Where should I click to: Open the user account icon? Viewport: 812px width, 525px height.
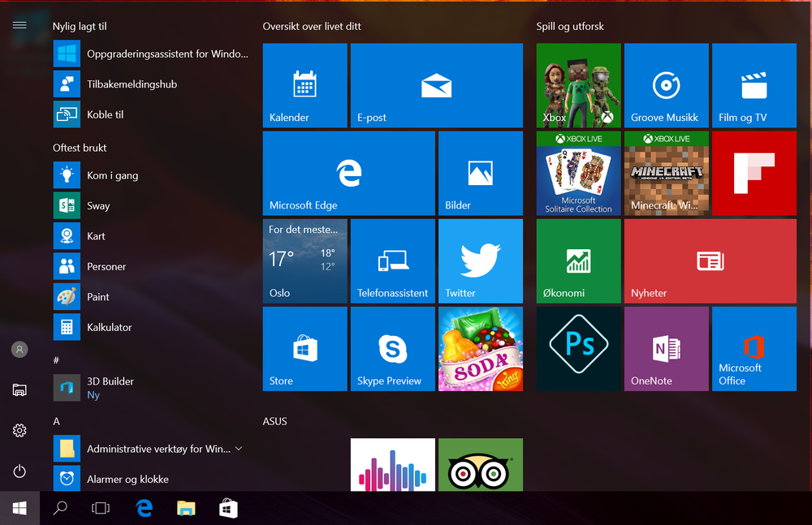[19, 350]
